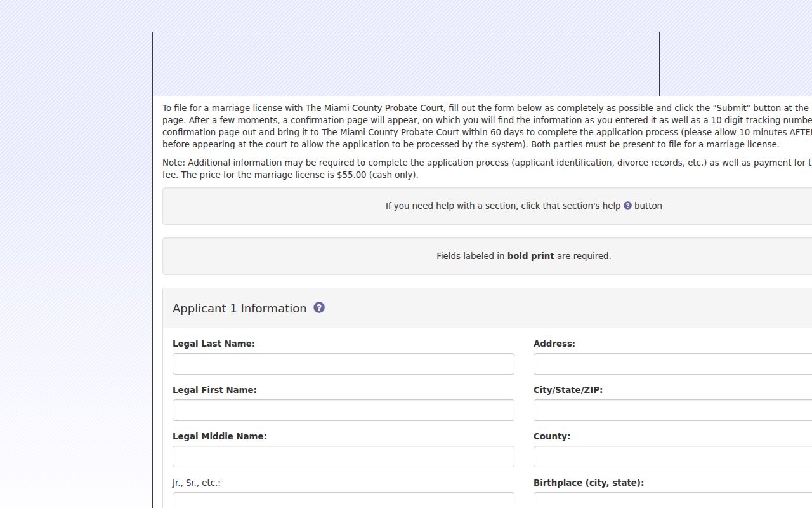The image size is (812, 508).
Task: Click the 'Legal Last Name:' label
Action: tap(214, 344)
